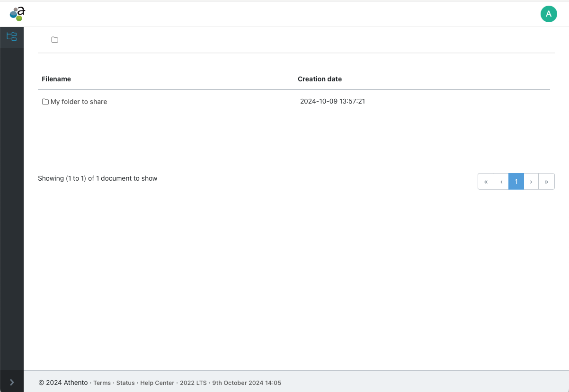569x392 pixels.
Task: Open the user avatar menu
Action: coord(549,14)
